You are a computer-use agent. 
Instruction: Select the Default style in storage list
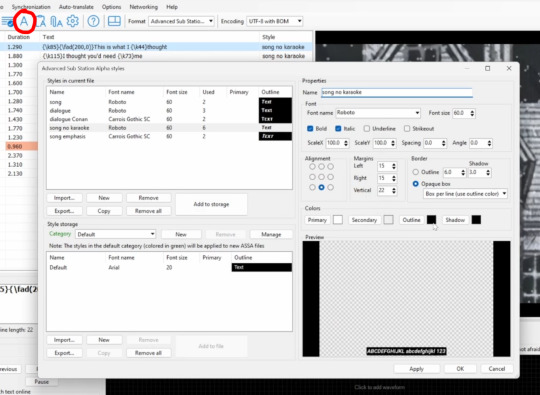169,268
